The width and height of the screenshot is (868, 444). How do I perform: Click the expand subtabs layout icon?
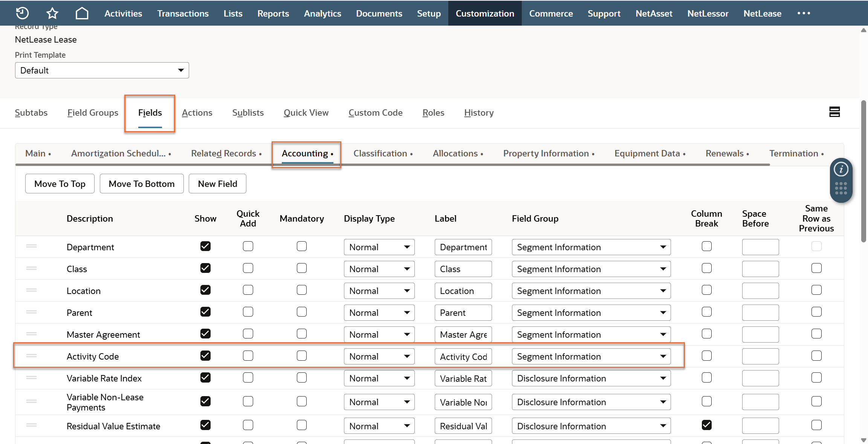(x=834, y=112)
